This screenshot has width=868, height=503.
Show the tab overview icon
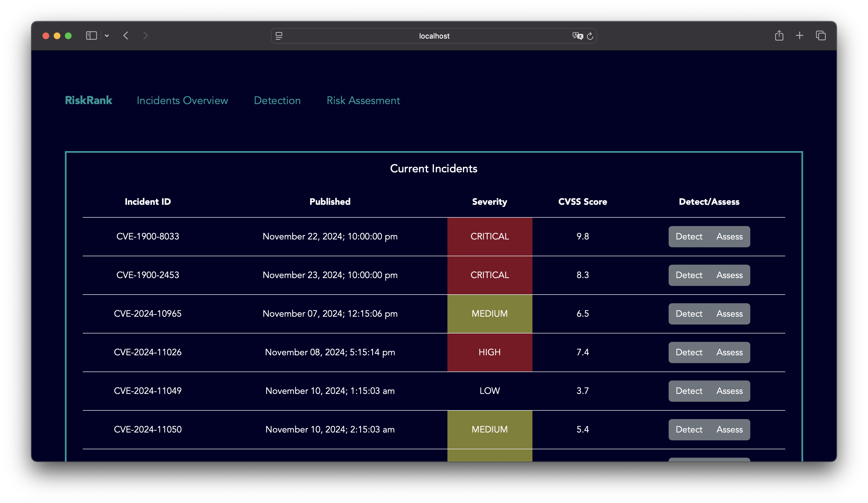(x=821, y=36)
